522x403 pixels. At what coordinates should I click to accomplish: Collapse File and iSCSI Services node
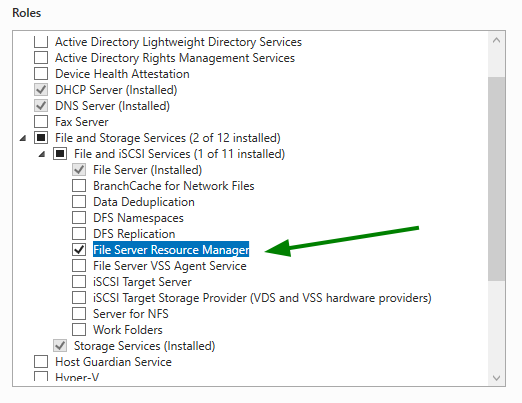pyautogui.click(x=42, y=154)
